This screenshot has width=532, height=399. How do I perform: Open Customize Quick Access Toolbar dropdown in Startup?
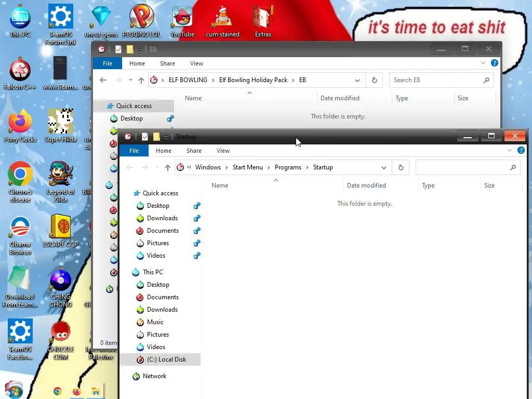166,137
